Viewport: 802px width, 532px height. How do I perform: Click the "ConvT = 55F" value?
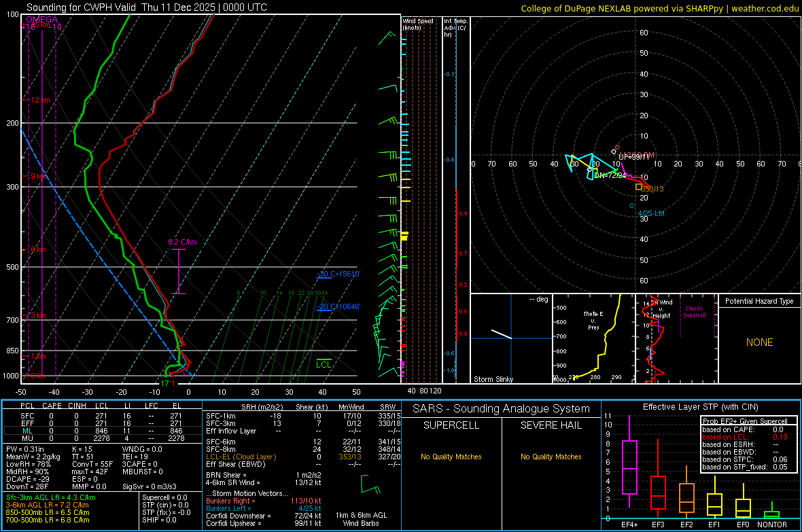coord(92,464)
